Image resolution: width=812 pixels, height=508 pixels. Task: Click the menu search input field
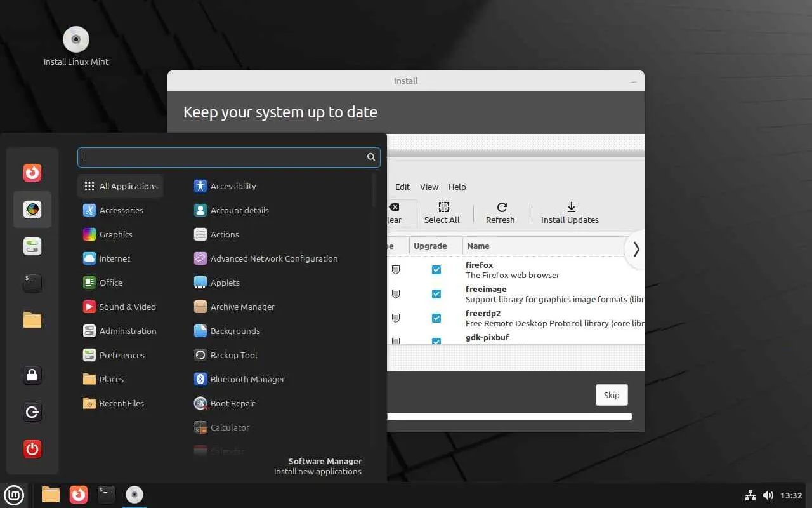pos(229,157)
